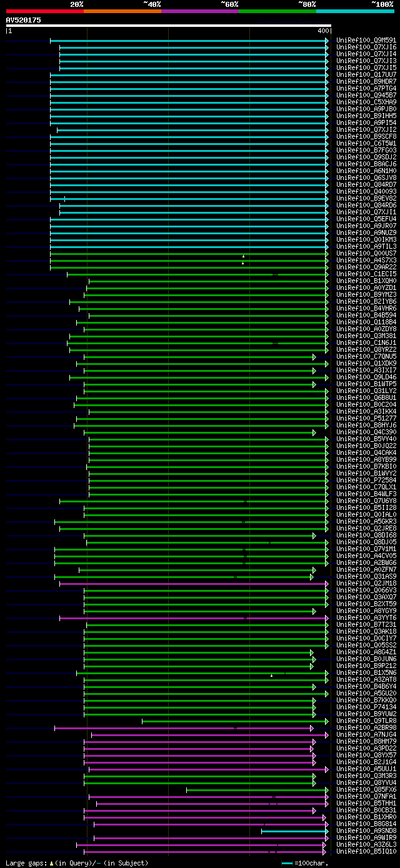
Task: Select label UniRef100_C1ECI5
Action: point(366,274)
